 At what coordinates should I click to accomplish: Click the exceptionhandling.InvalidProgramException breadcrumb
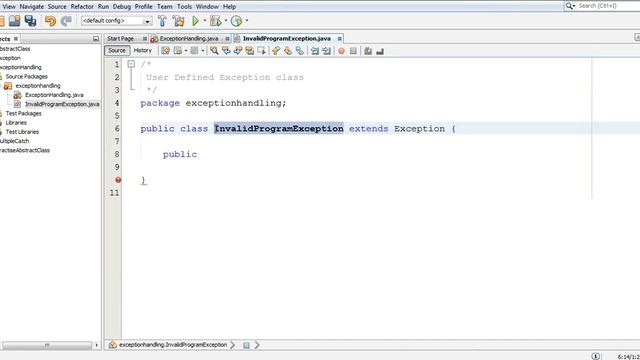click(173, 345)
